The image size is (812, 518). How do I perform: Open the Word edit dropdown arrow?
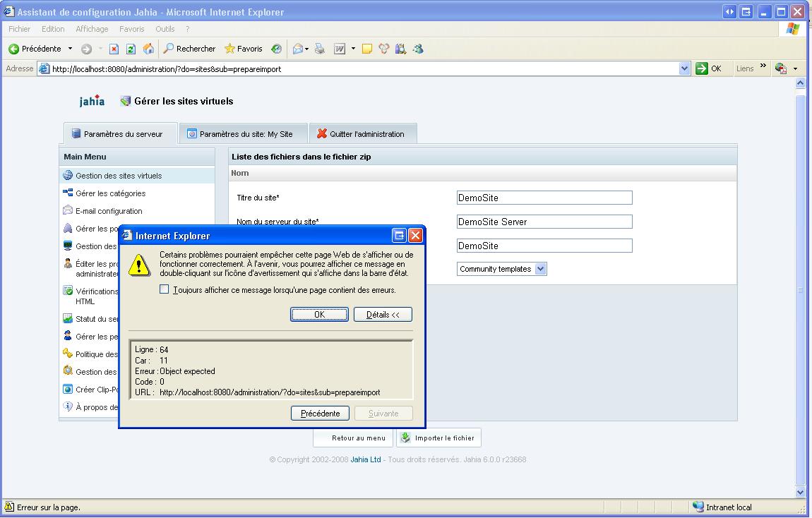[x=353, y=49]
